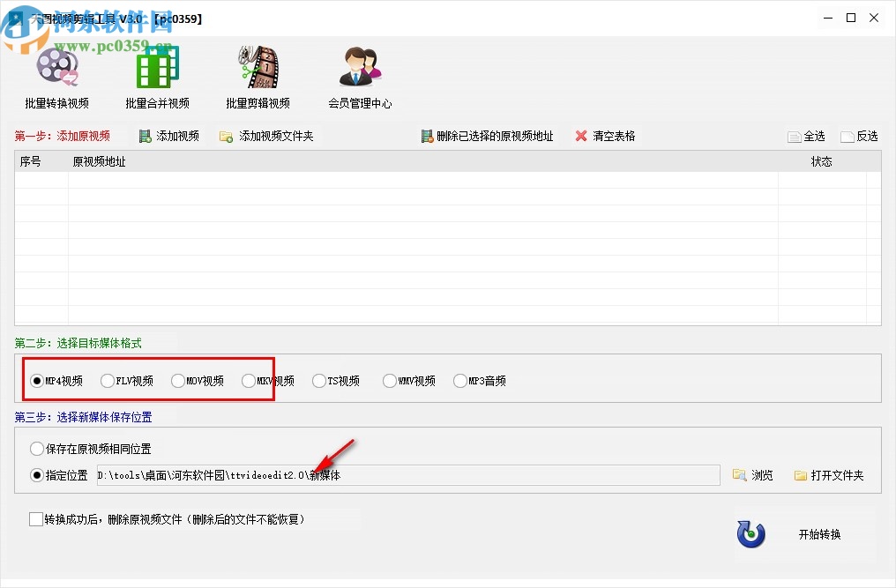
Task: Click the save path input field
Action: tap(408, 475)
